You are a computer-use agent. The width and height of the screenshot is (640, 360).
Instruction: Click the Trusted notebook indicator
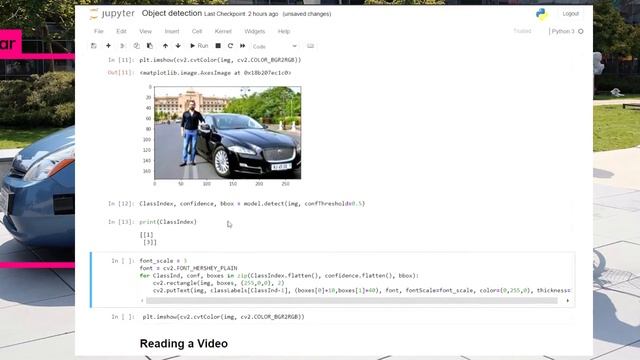click(522, 31)
